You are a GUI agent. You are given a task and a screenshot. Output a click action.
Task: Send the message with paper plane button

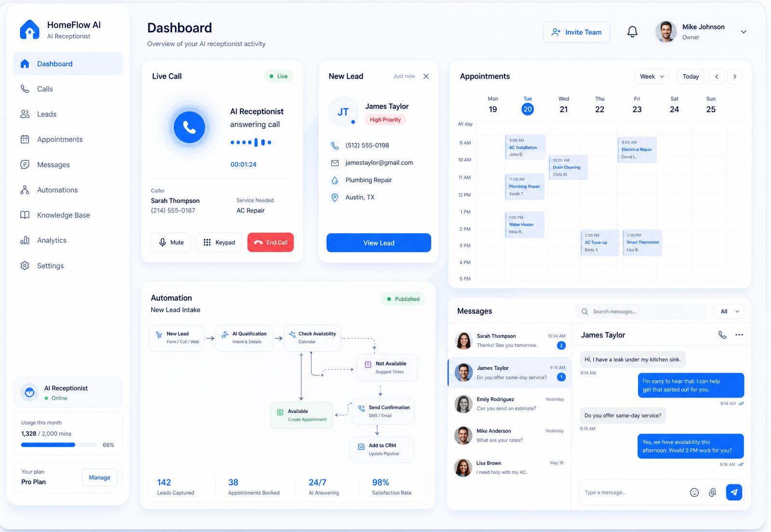(734, 492)
